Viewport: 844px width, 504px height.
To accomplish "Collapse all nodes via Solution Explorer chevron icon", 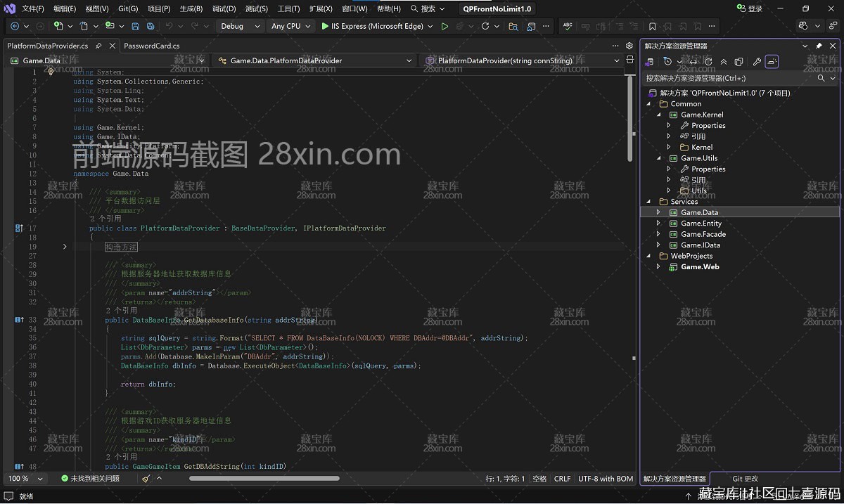I will click(724, 61).
